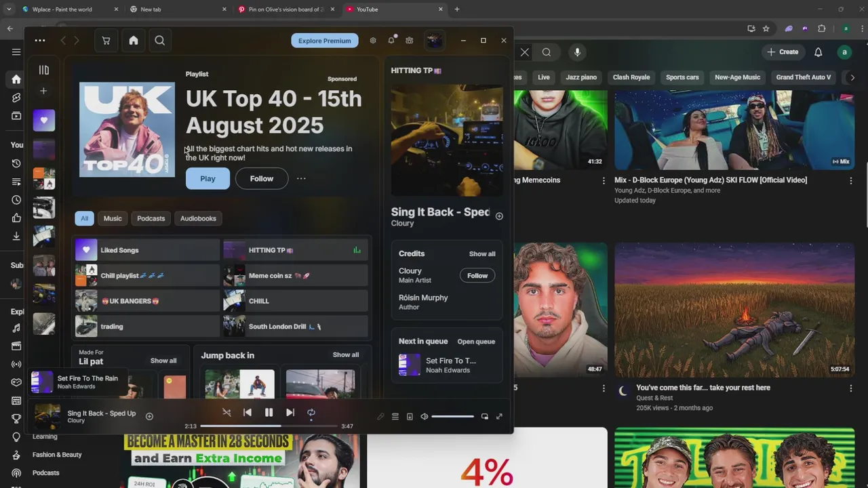Viewport: 868px width, 488px height.
Task: Open the three-dots menu in Spotify title bar
Action: pyautogui.click(x=40, y=41)
